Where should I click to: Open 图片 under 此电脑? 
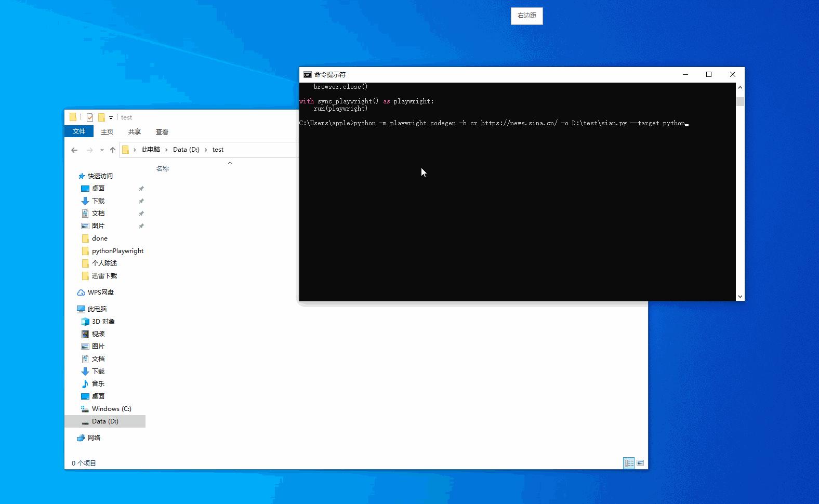98,347
